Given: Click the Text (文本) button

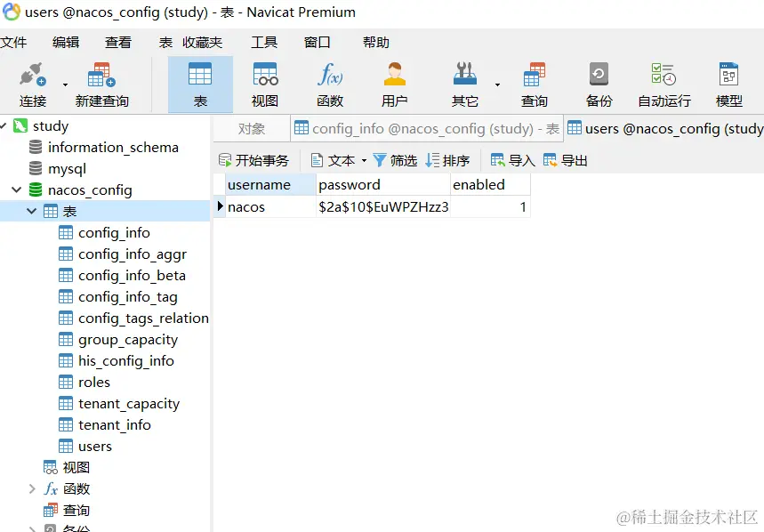Looking at the screenshot, I should pyautogui.click(x=334, y=160).
